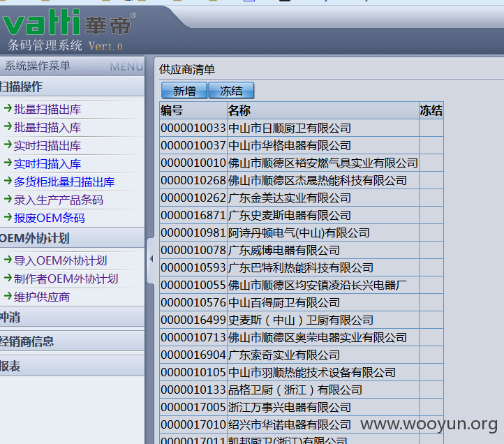Image resolution: width=504 pixels, height=444 pixels.
Task: Click supplier code 0000016499
Action: tap(193, 320)
